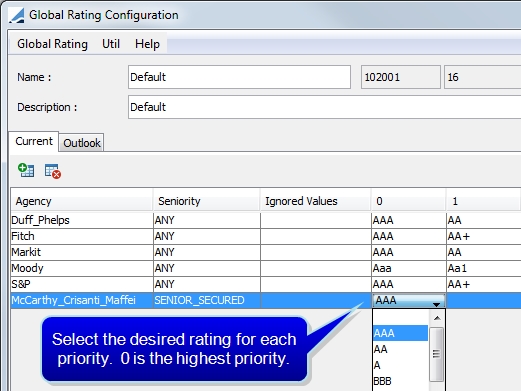
Task: Click the Agency column header
Action: click(82, 201)
